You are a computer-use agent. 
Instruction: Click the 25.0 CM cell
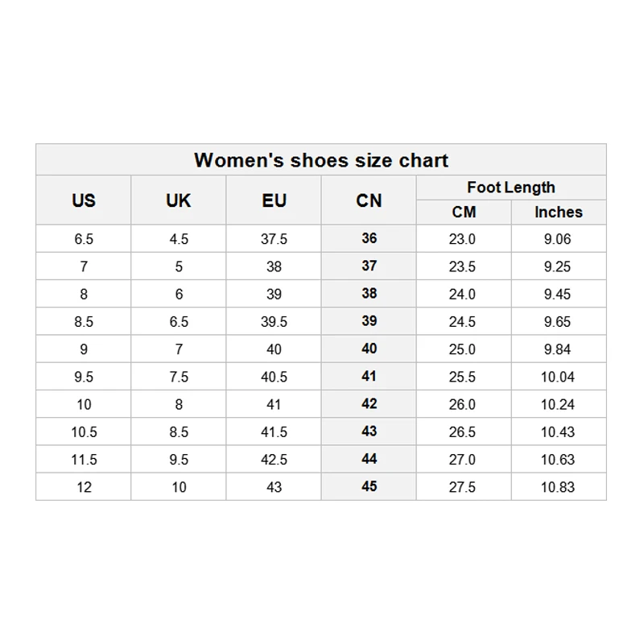click(x=462, y=349)
